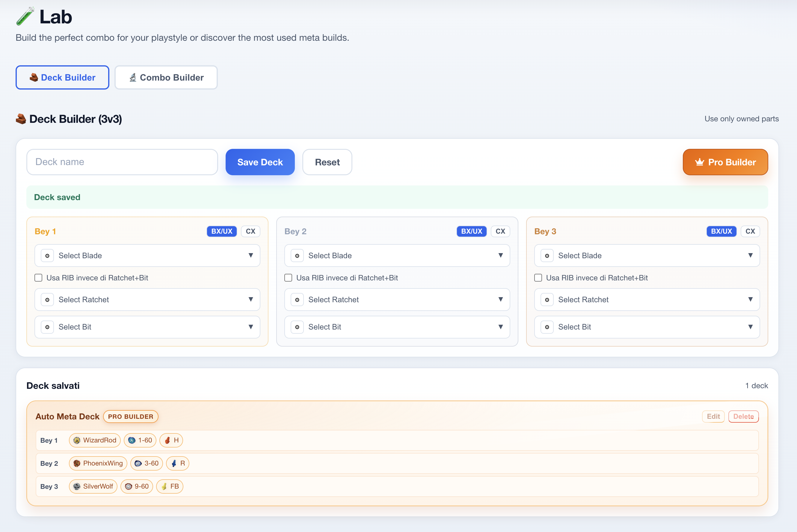Click gear icon in Bey 1 Select Blade

(x=48, y=256)
